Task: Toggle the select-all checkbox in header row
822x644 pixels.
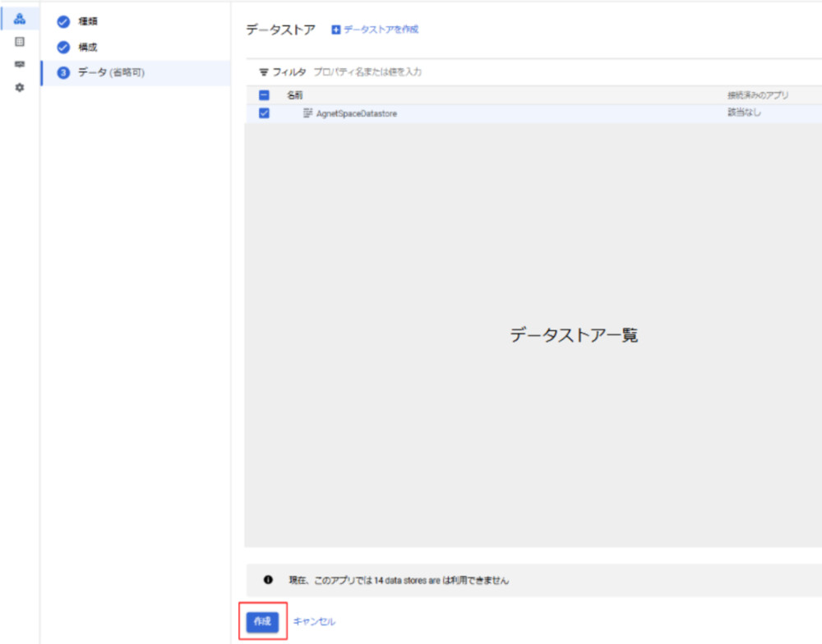Action: (x=264, y=95)
